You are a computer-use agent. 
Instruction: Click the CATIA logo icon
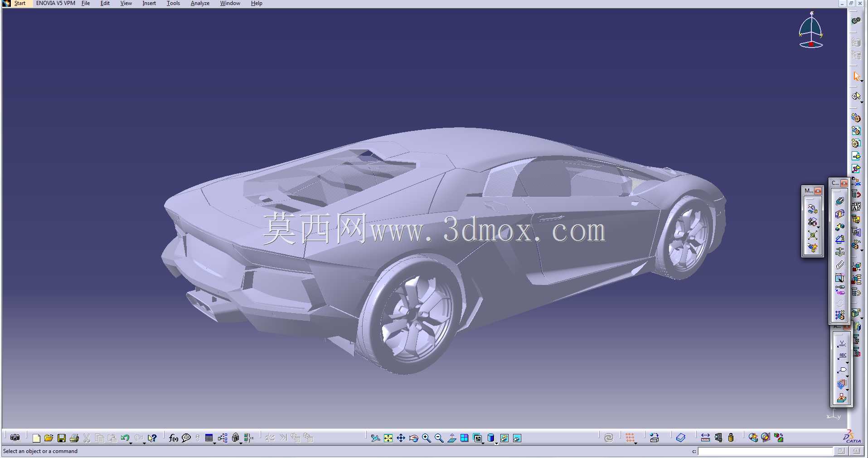pyautogui.click(x=852, y=437)
